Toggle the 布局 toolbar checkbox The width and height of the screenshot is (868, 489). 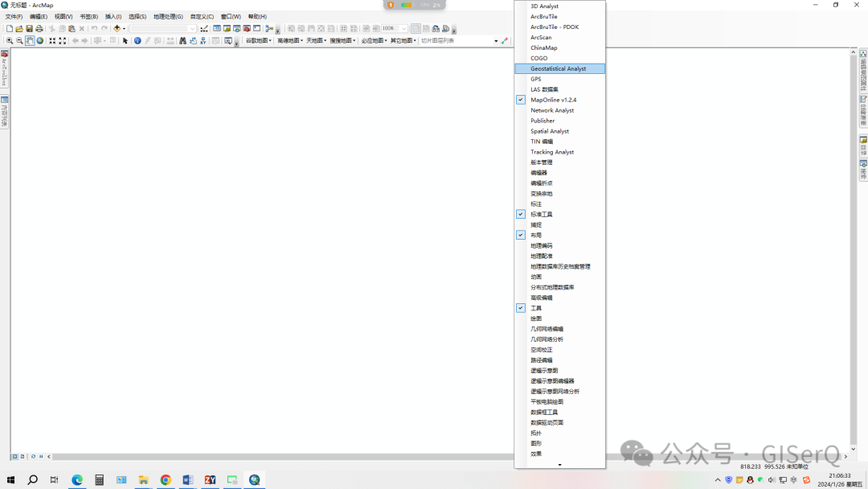pos(521,235)
